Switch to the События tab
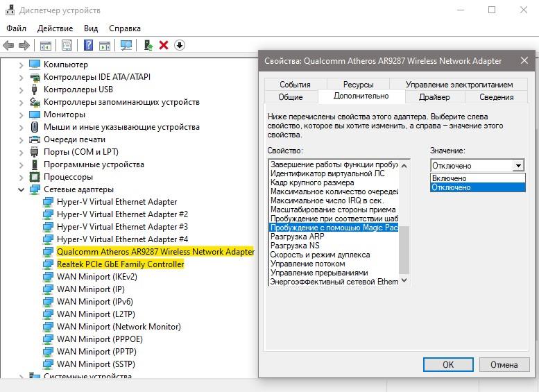The width and height of the screenshot is (539, 392). click(295, 84)
